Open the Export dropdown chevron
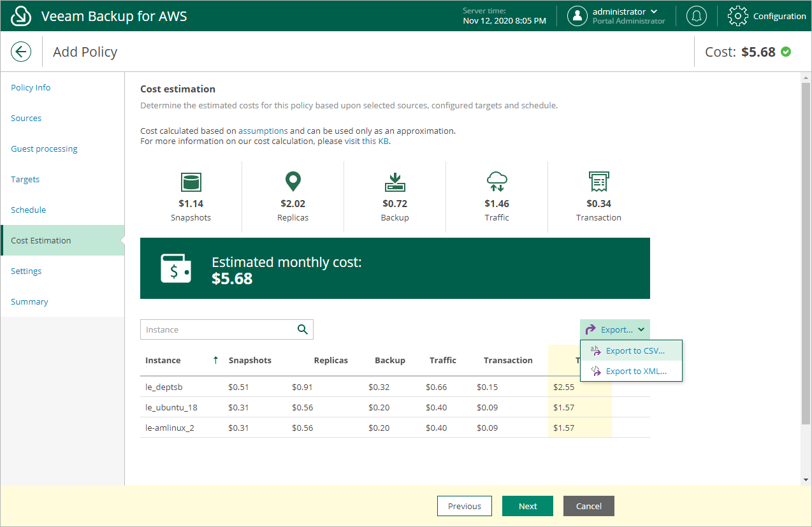This screenshot has width=812, height=527. coord(641,329)
